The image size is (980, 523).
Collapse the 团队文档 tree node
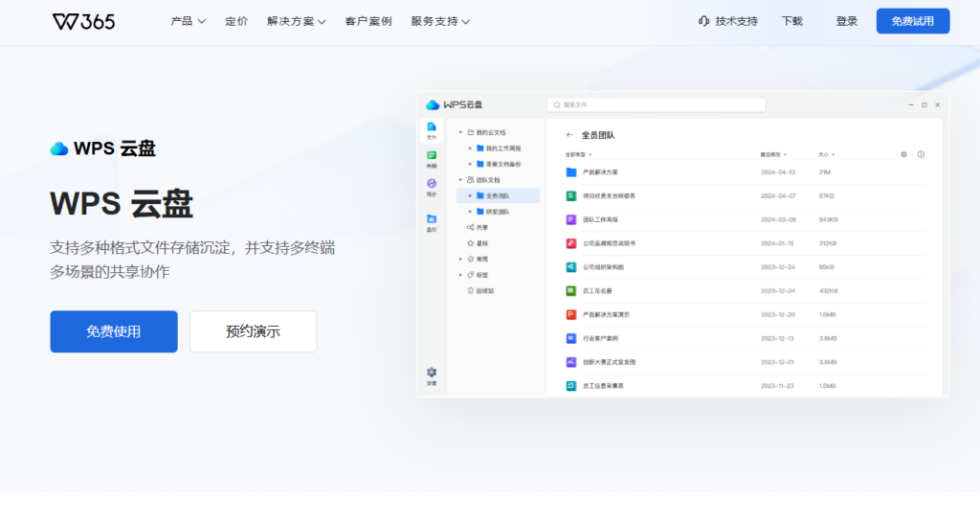[460, 180]
